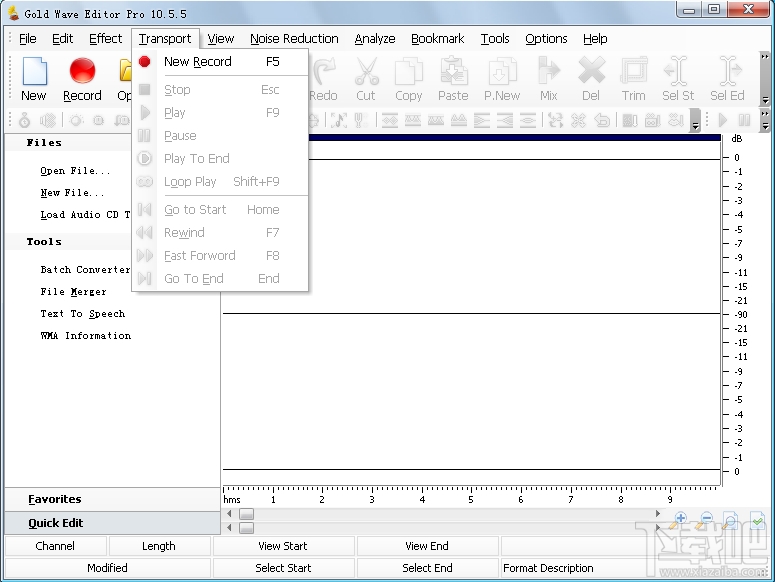This screenshot has height=582, width=775.
Task: Click the Mix toolbar icon
Action: 549,71
